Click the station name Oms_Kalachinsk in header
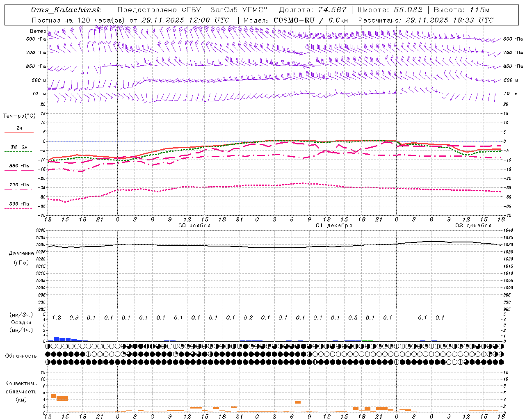525x420 pixels. pyautogui.click(x=66, y=10)
